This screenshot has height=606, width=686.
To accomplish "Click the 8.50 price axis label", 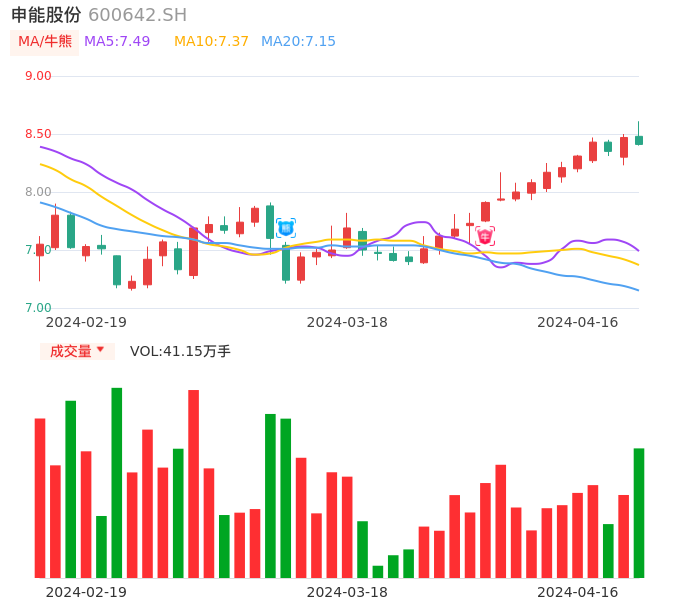I will pyautogui.click(x=38, y=134).
